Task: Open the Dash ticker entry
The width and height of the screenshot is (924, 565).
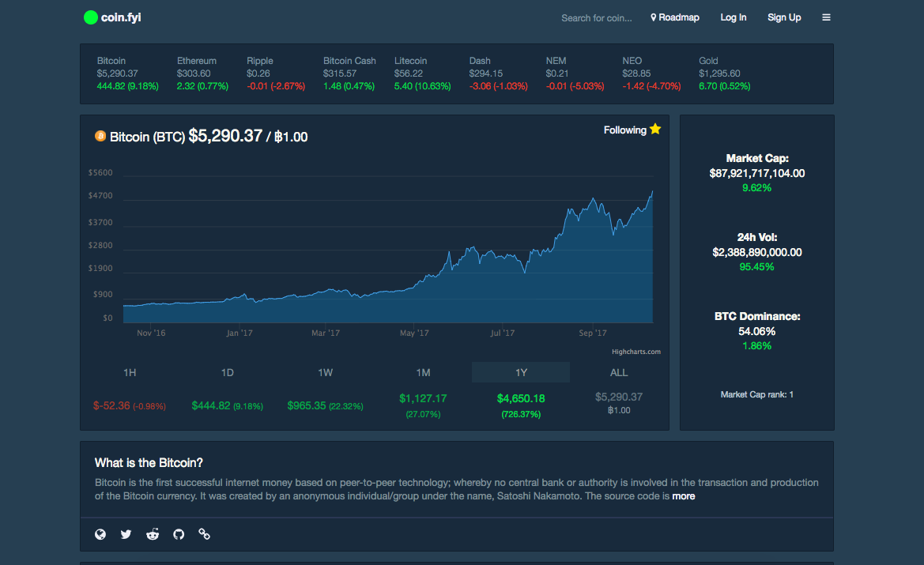Action: (x=499, y=73)
